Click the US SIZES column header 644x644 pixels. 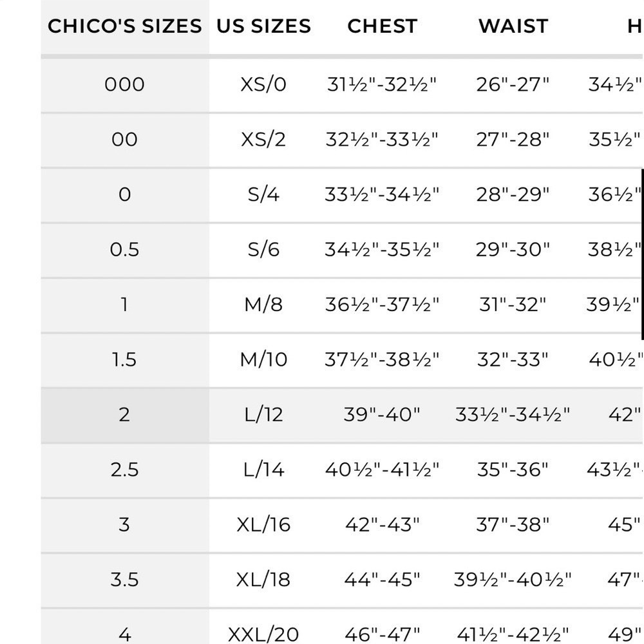pyautogui.click(x=263, y=26)
